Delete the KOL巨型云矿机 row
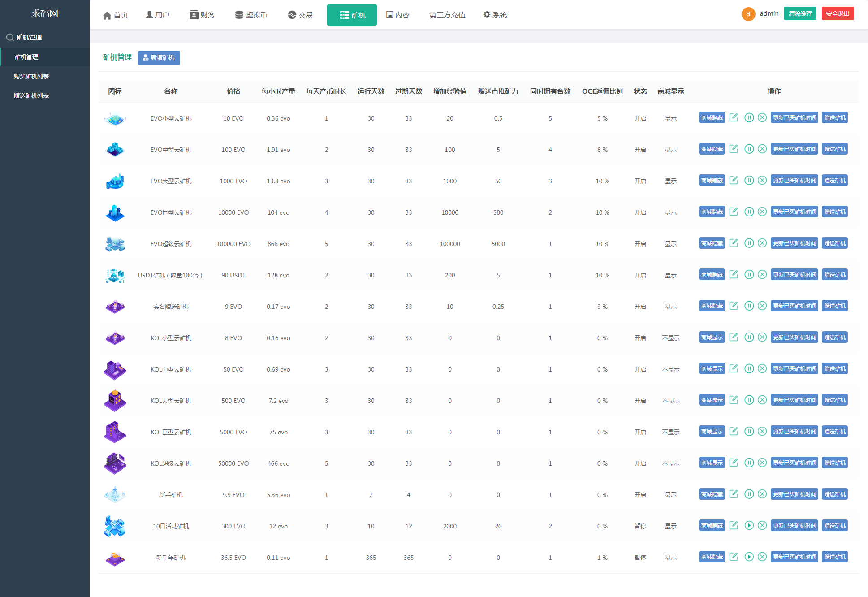Screen dimensions: 868x597 pos(762,431)
